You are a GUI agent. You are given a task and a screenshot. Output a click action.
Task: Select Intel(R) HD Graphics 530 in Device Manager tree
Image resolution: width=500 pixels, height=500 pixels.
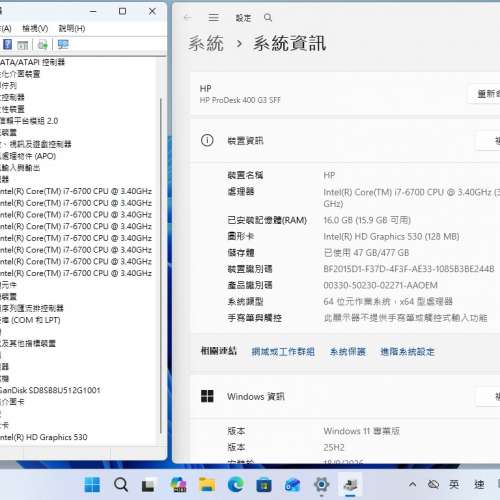click(x=44, y=437)
